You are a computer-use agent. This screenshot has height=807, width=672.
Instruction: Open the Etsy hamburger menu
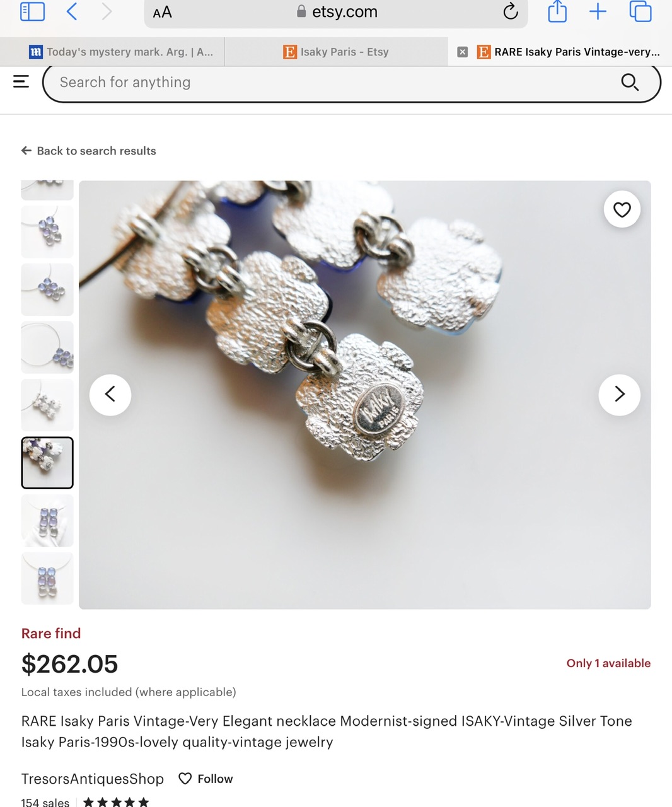tap(21, 81)
